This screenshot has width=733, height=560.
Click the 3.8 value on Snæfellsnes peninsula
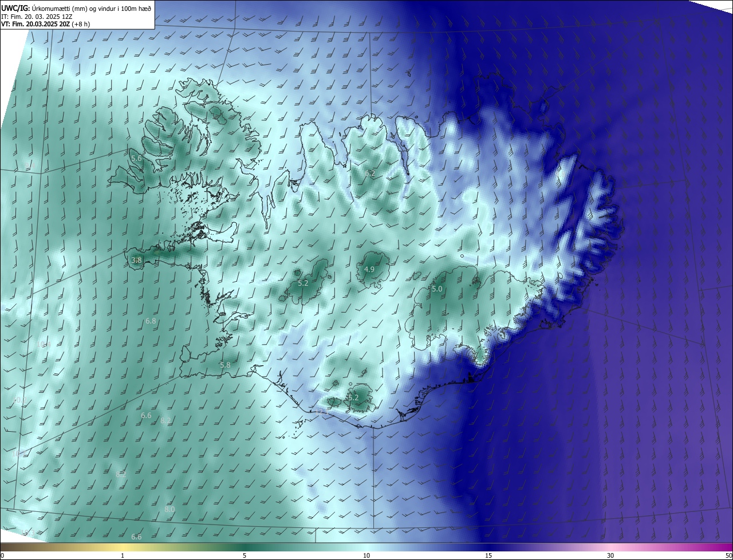click(x=136, y=260)
